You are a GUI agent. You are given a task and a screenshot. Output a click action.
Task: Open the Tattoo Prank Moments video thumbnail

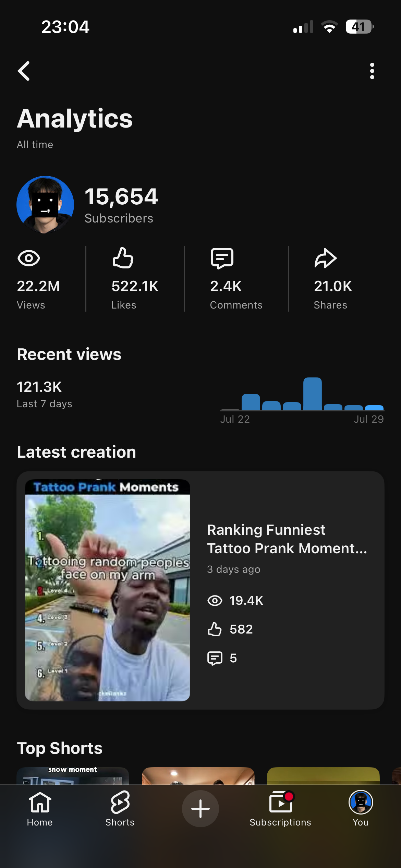tap(107, 590)
